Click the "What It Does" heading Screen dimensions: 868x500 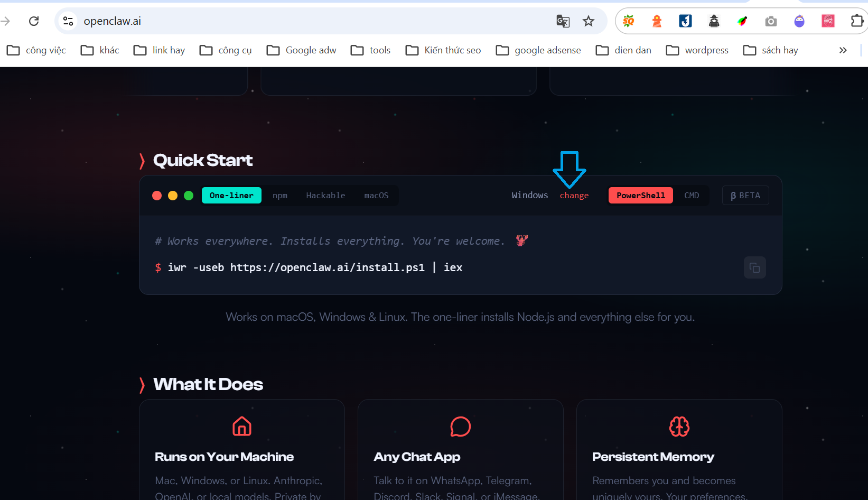(x=208, y=384)
